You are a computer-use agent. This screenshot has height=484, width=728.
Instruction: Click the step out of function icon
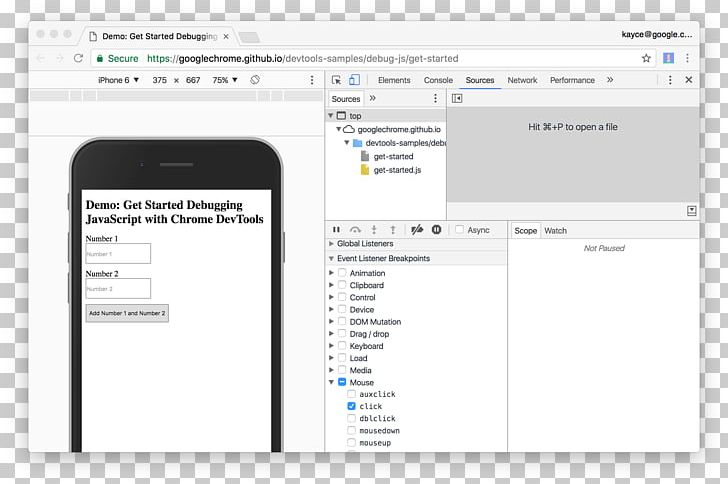393,229
